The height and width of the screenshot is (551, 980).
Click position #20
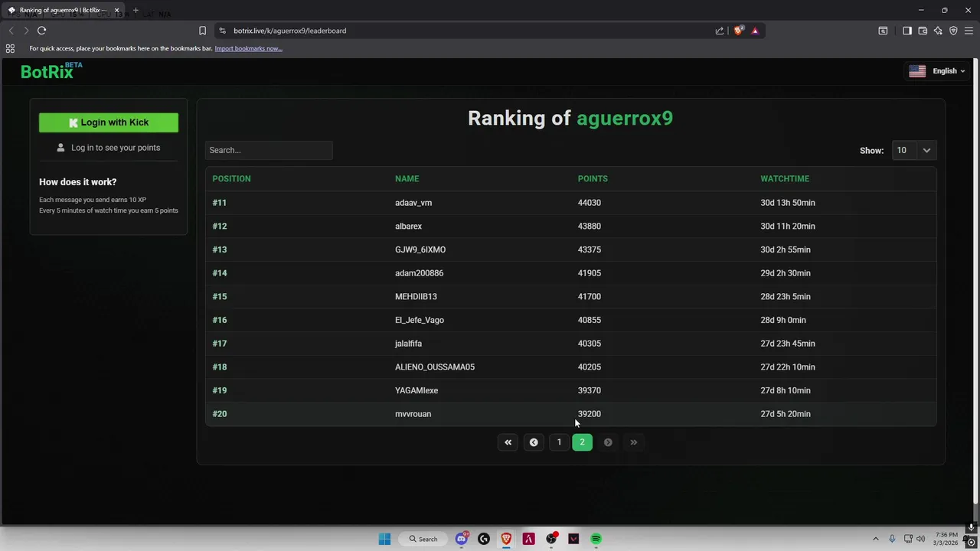coord(220,414)
